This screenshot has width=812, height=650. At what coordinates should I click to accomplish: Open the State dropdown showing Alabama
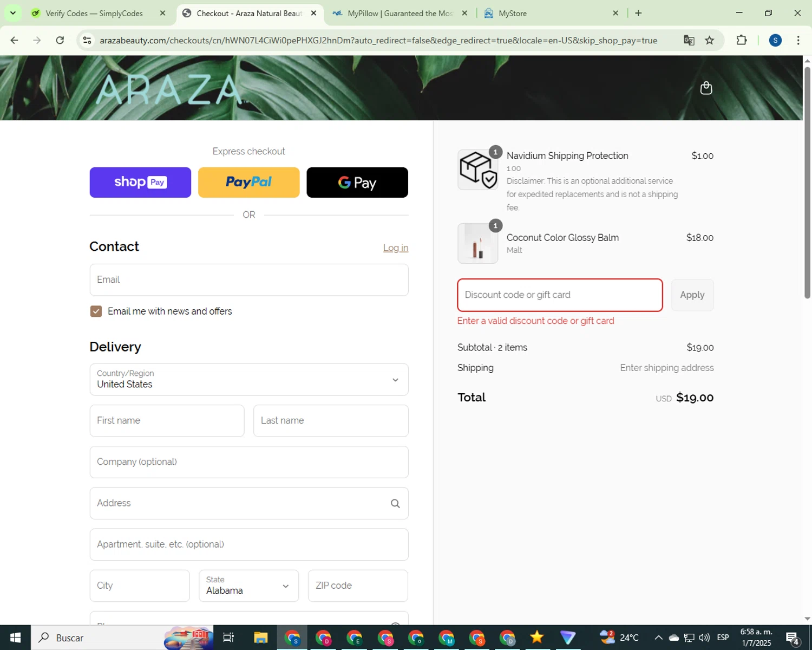coord(248,586)
